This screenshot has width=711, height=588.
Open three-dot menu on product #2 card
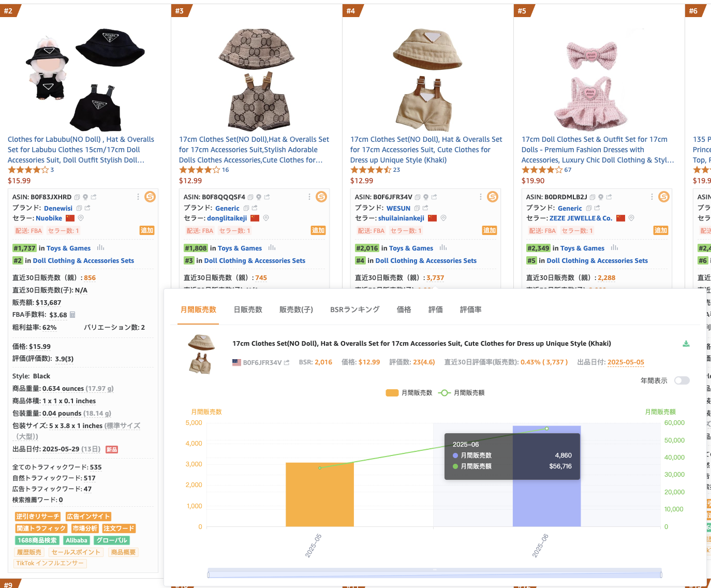coord(138,197)
